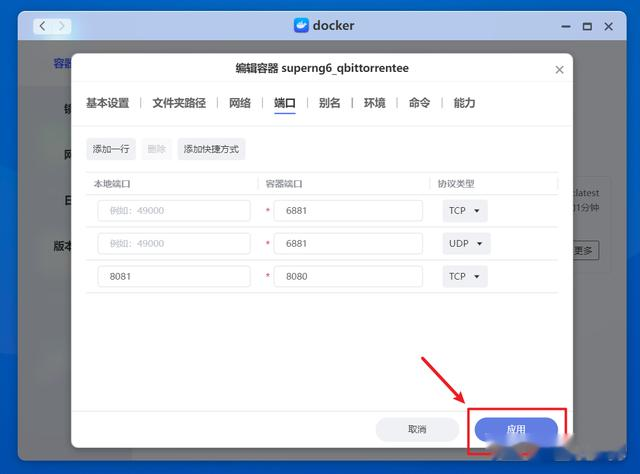
Task: Close the edit container dialog with the X icon
Action: [x=559, y=70]
